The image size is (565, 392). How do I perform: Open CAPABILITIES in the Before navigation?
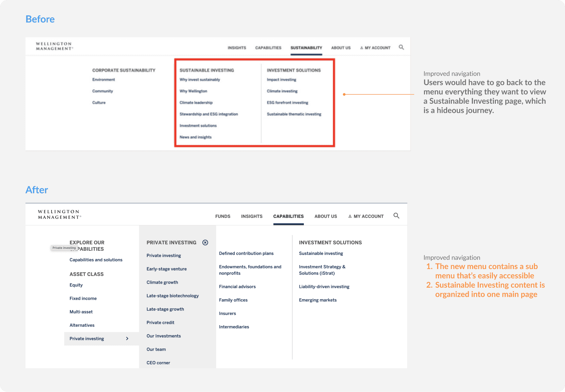point(268,48)
